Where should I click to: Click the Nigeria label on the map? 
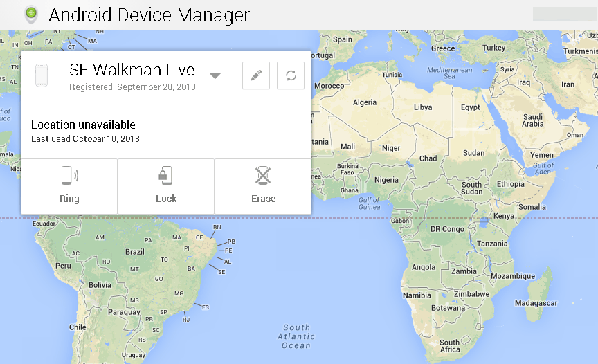coord(386,180)
